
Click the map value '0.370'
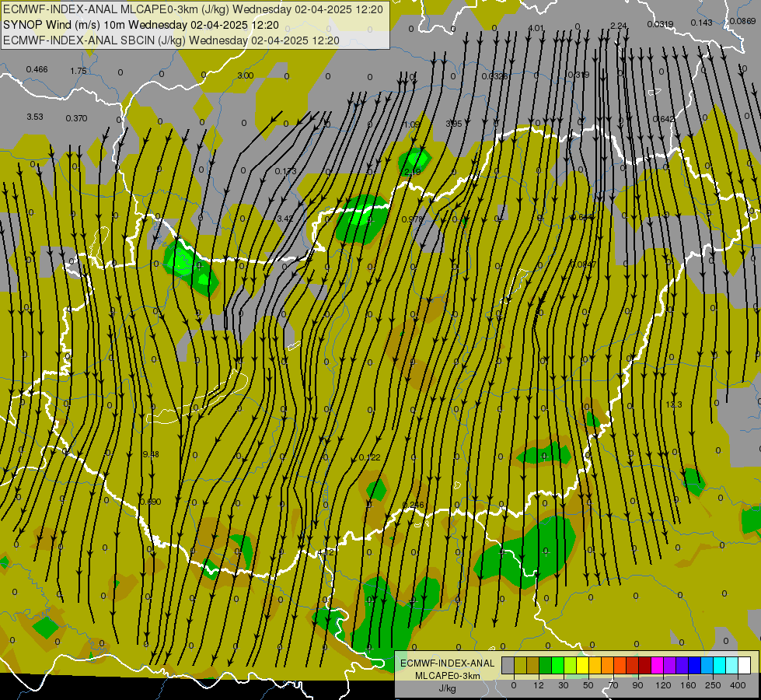click(76, 118)
